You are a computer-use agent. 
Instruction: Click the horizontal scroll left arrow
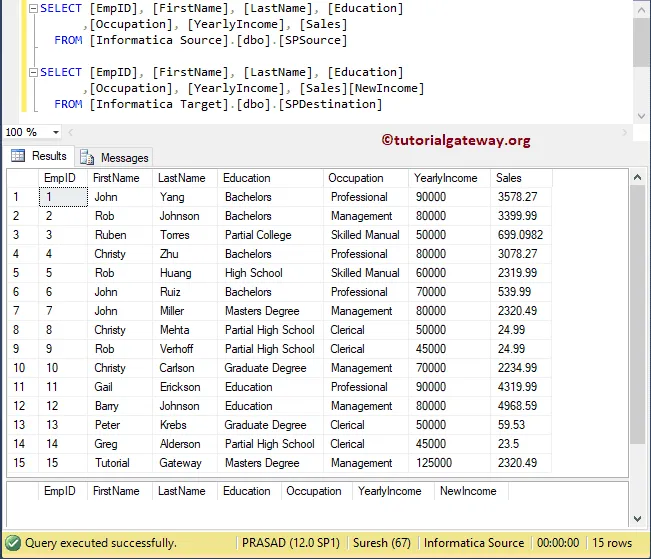click(x=71, y=132)
